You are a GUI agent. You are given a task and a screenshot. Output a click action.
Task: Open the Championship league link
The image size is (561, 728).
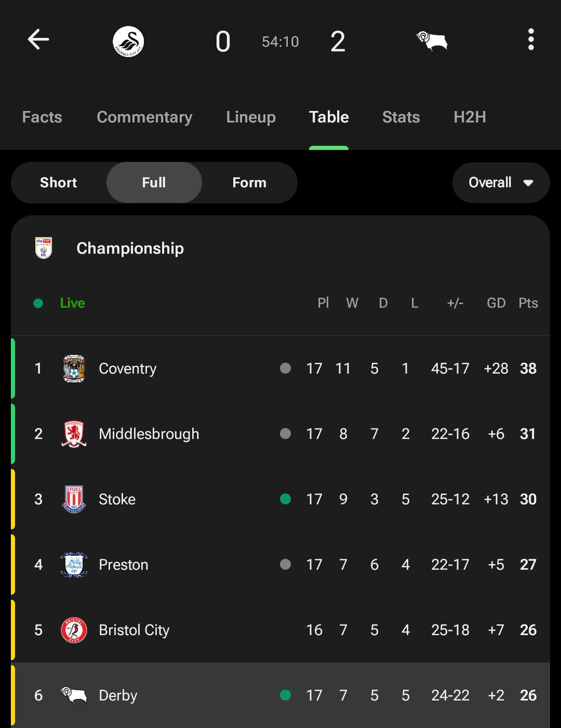130,248
